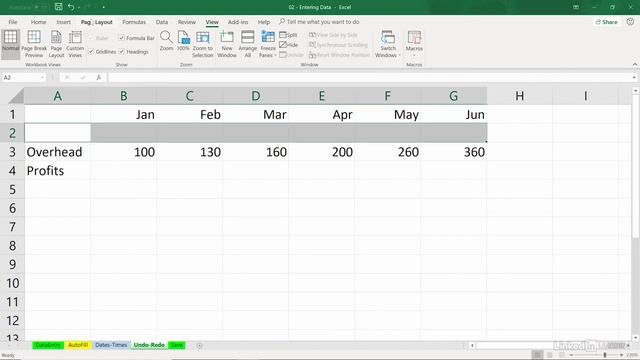640x360 pixels.
Task: Open the Name Box dropdown arrow
Action: pyautogui.click(x=42, y=77)
